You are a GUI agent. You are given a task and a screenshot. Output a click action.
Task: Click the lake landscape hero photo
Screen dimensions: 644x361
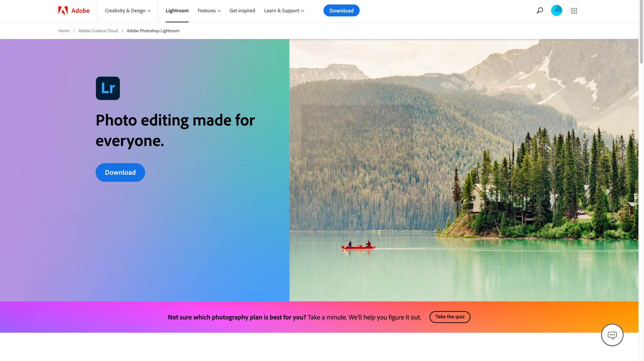464,170
